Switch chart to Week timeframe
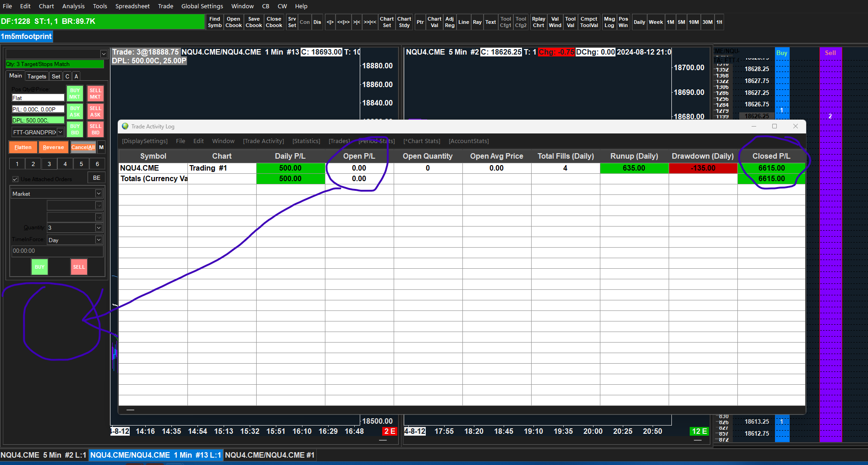 (x=656, y=22)
